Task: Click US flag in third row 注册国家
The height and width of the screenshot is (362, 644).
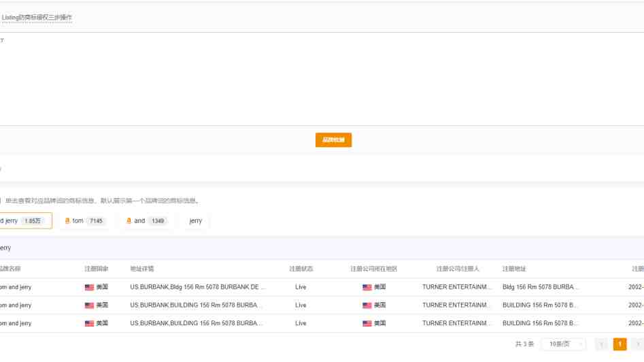Action: (89, 323)
